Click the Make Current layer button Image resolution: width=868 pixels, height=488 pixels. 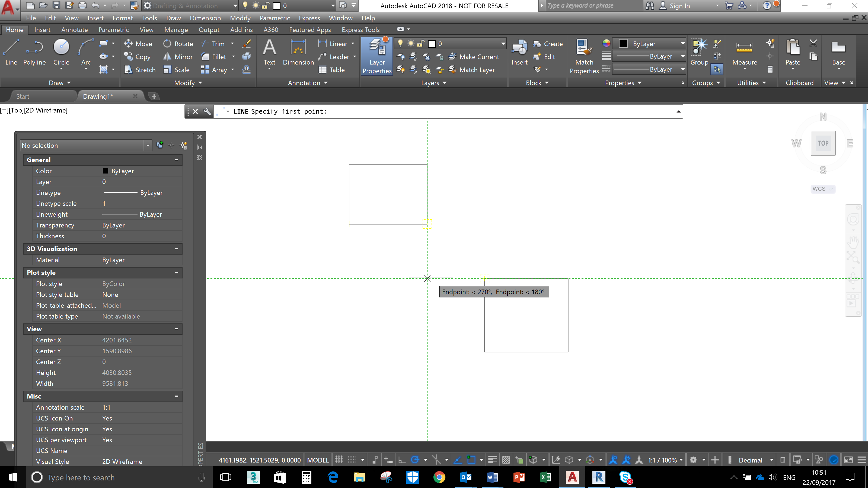[x=474, y=57]
